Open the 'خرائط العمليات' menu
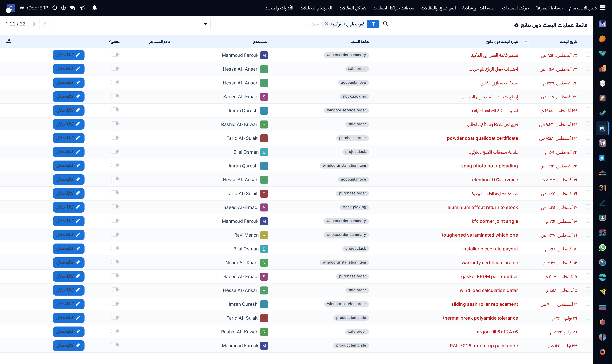 coord(515,8)
